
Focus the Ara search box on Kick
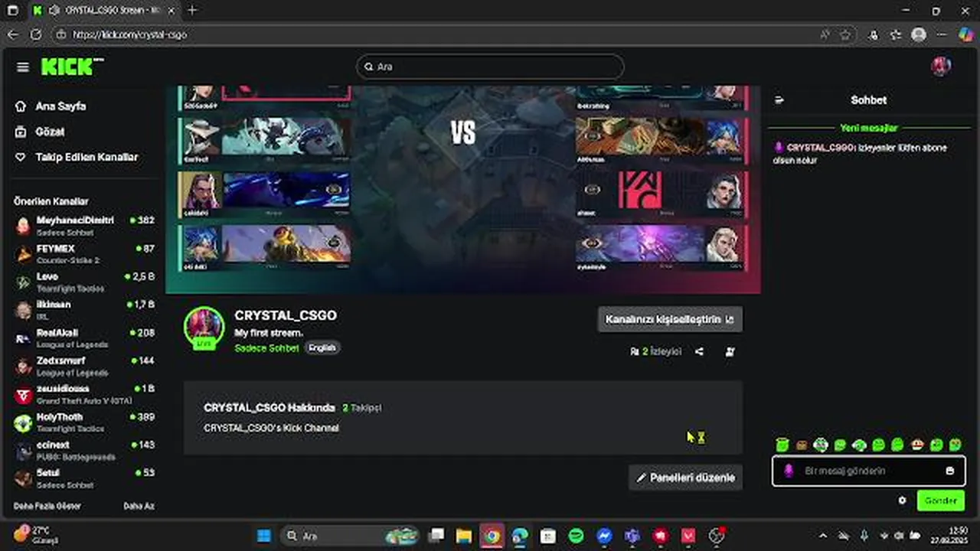490,67
